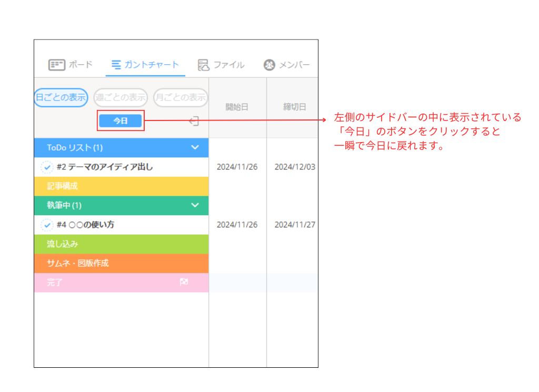Enable the 日ごとの表示 view toggle
This screenshot has height=392, width=539.
click(x=60, y=98)
